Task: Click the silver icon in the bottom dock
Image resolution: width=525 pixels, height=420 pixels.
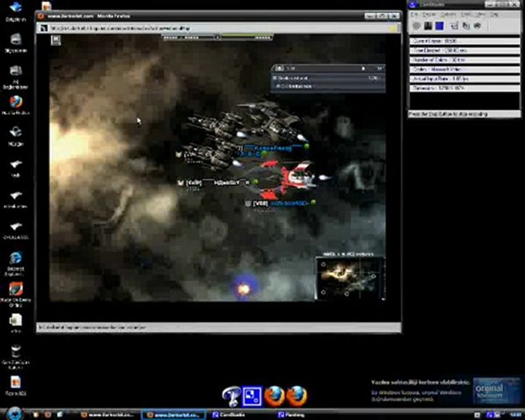Action: [x=231, y=396]
